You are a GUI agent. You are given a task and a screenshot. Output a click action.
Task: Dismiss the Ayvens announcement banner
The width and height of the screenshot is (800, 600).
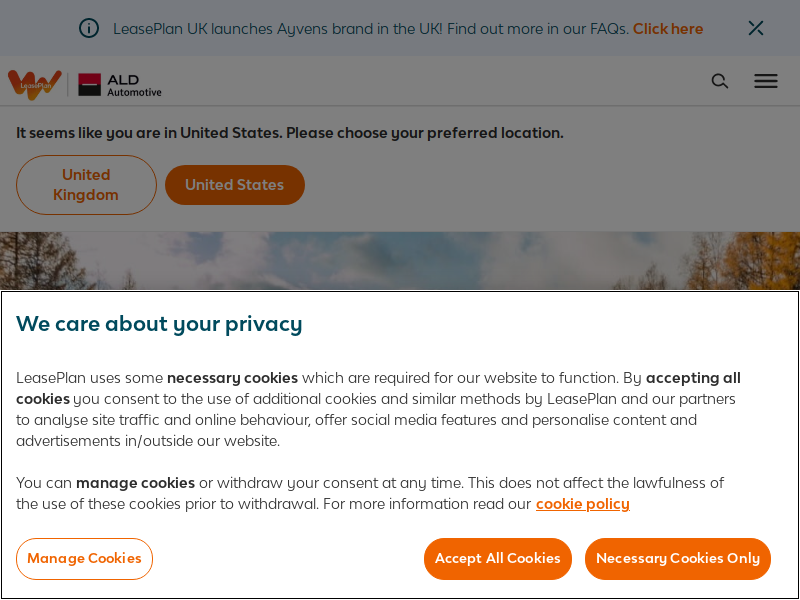click(756, 28)
